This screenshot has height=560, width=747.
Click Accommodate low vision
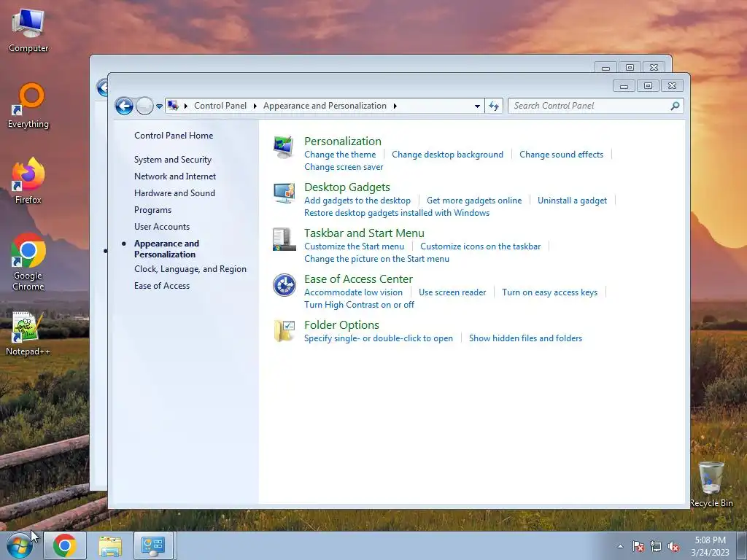pyautogui.click(x=354, y=292)
